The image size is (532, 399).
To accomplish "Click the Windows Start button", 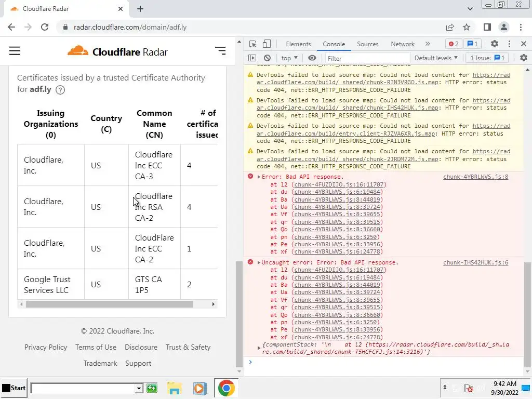I will 14,388.
